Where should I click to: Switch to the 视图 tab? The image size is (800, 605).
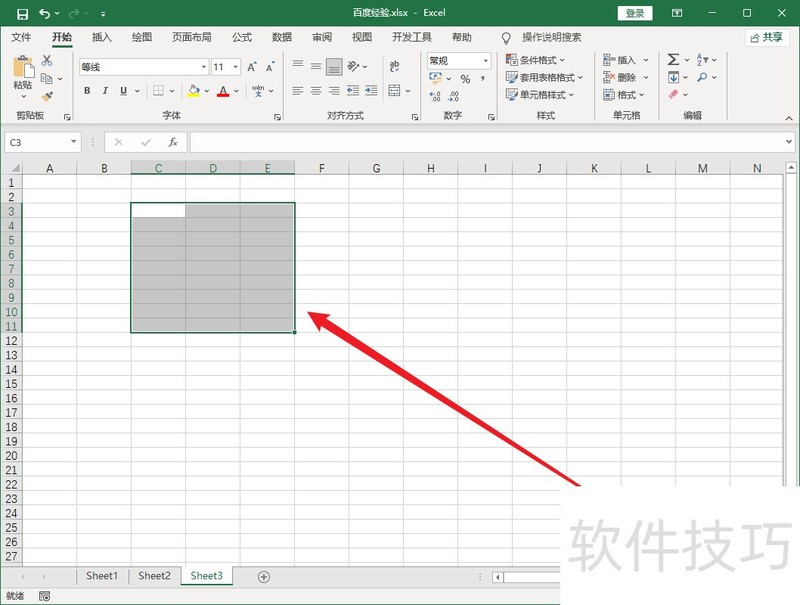pos(362,37)
